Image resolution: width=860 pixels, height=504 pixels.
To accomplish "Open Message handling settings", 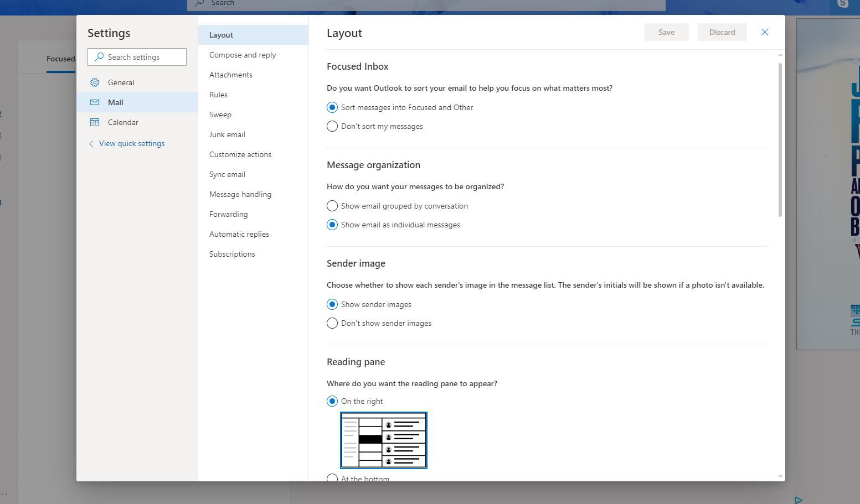I will (x=253, y=194).
